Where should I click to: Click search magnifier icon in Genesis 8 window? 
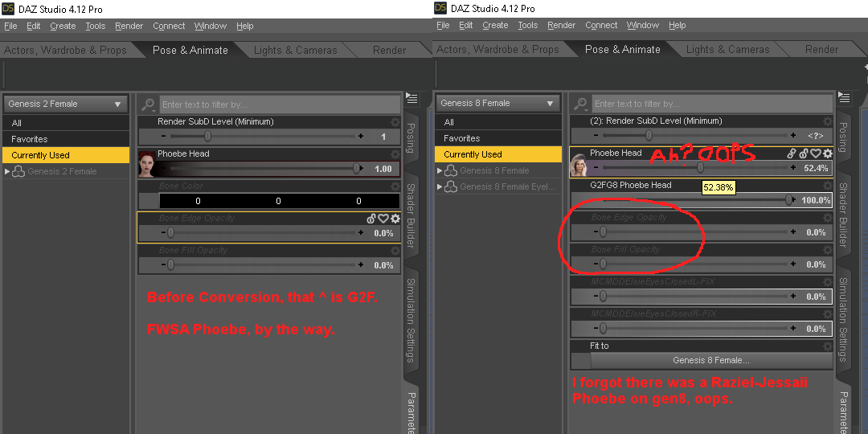[x=580, y=104]
